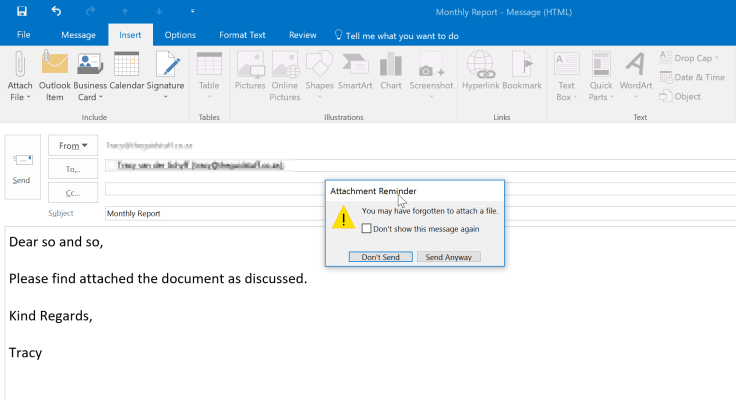Switch to the Format Text tab
Image resolution: width=736 pixels, height=400 pixels.
pos(242,35)
